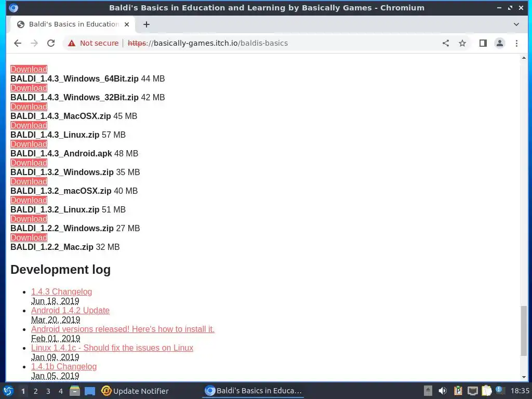Focus the Baldi's Basics taskbar window entry
This screenshot has height=399, width=532.
(x=253, y=391)
